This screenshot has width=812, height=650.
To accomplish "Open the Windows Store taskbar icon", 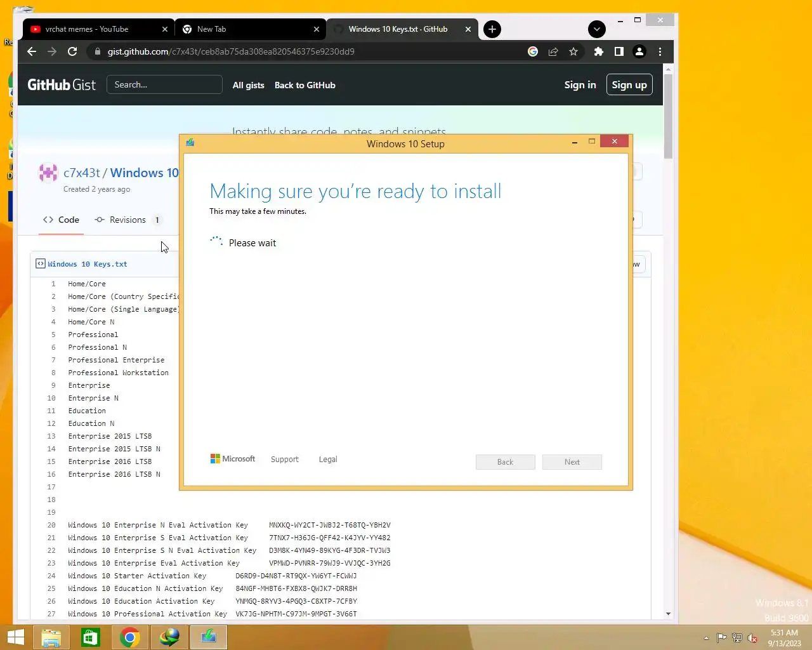I will [91, 637].
